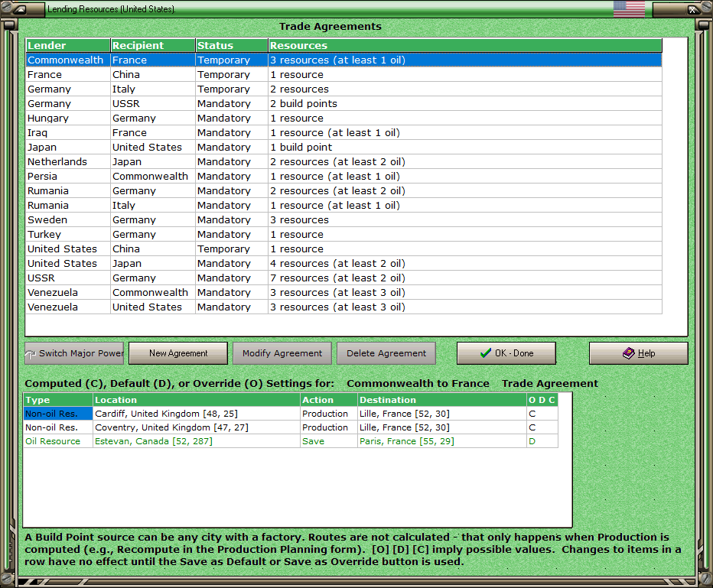Select the Venezuela to United States agreement
The height and width of the screenshot is (588, 713).
point(343,307)
